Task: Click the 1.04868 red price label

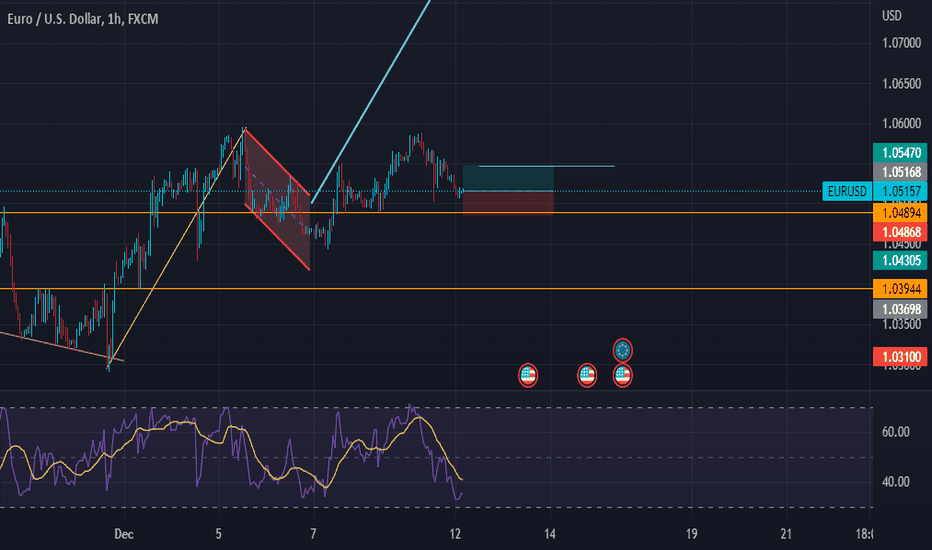Action: point(900,232)
